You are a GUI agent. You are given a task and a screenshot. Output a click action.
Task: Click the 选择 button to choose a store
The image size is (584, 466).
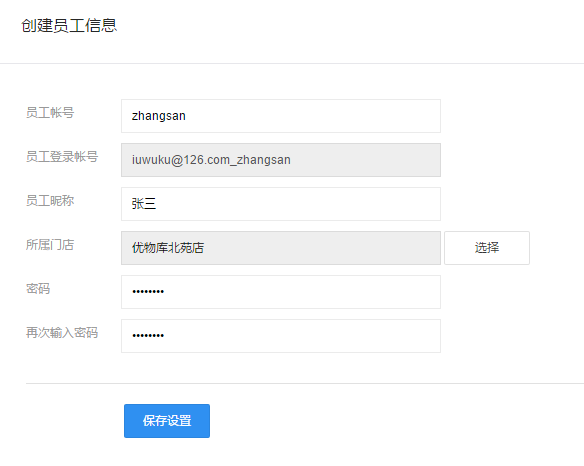point(487,248)
